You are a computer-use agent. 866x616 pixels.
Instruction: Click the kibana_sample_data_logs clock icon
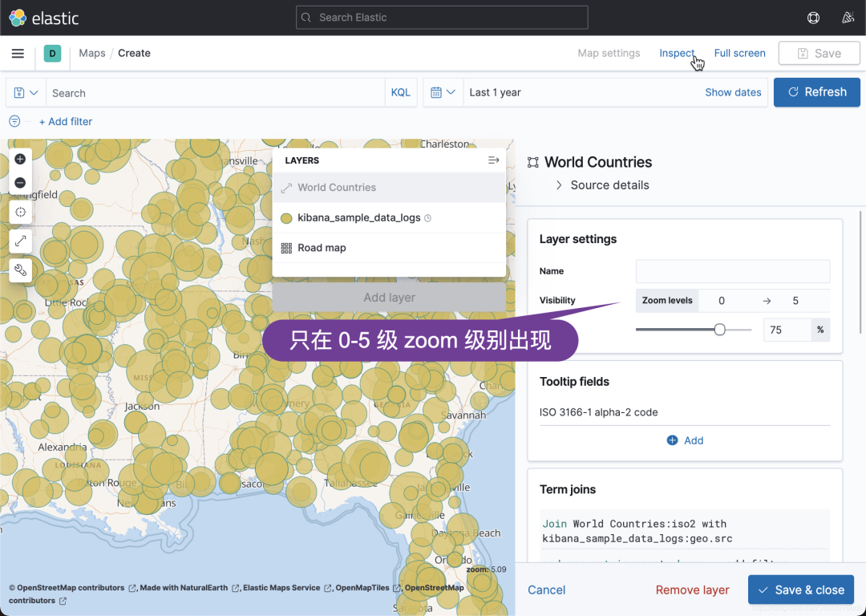point(427,218)
